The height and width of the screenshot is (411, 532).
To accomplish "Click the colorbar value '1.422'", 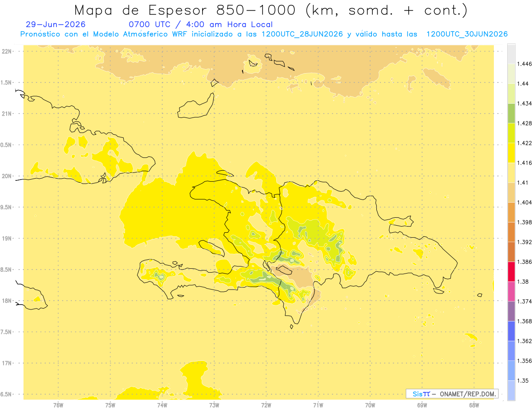I will (524, 143).
